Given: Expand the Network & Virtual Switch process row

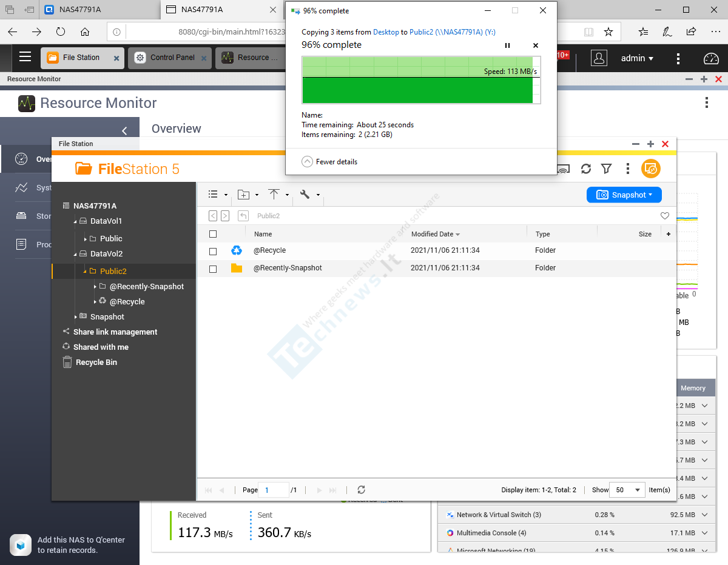Looking at the screenshot, I should (x=705, y=515).
